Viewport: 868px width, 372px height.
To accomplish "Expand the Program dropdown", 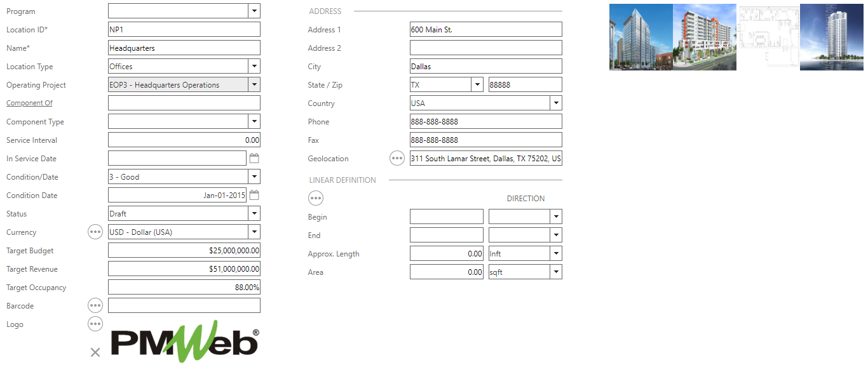I will (254, 11).
